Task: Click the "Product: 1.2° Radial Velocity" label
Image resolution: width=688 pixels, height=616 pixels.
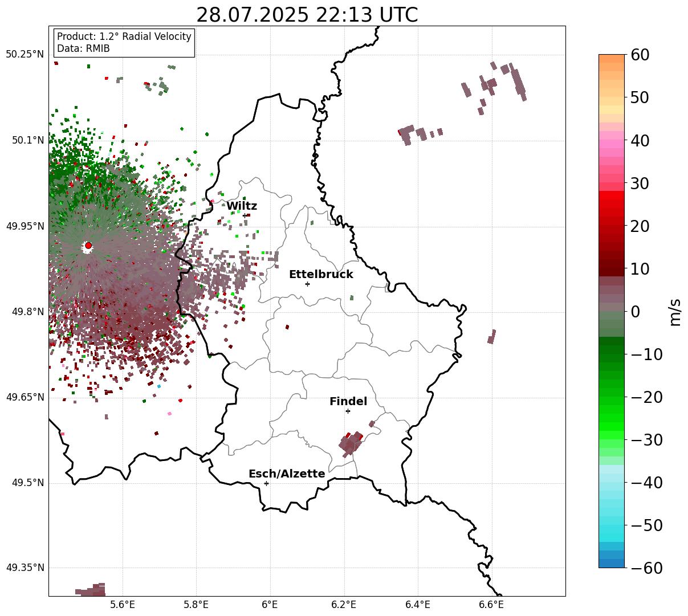Action: pos(124,36)
